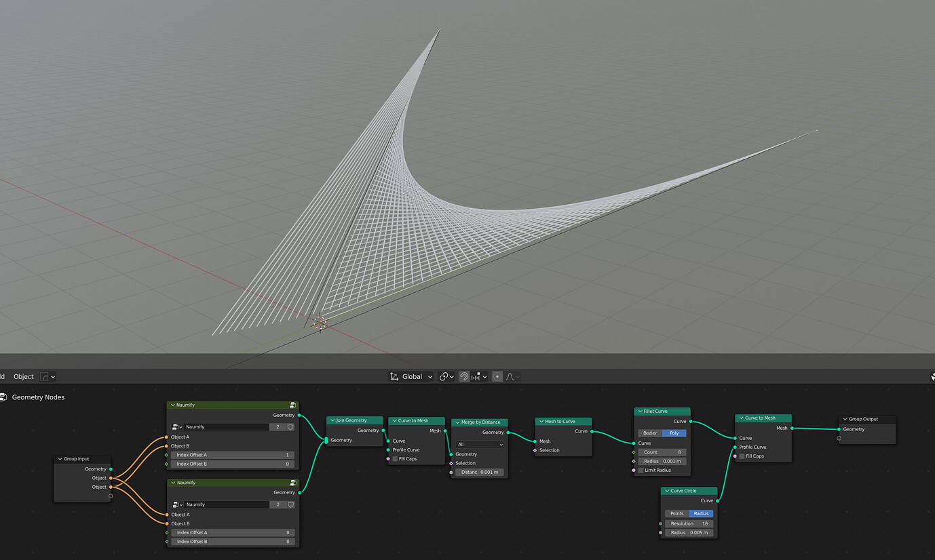Select Bezier mode in Fillet Curve
This screenshot has width=935, height=560.
click(x=650, y=433)
